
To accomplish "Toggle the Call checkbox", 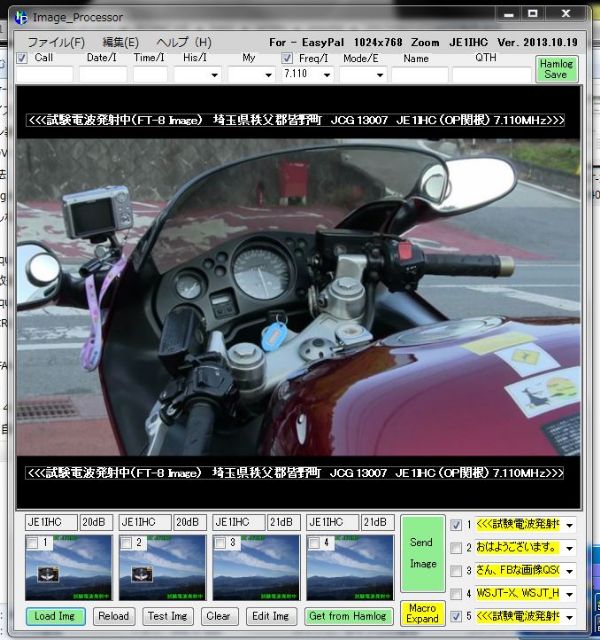I will coord(22,58).
